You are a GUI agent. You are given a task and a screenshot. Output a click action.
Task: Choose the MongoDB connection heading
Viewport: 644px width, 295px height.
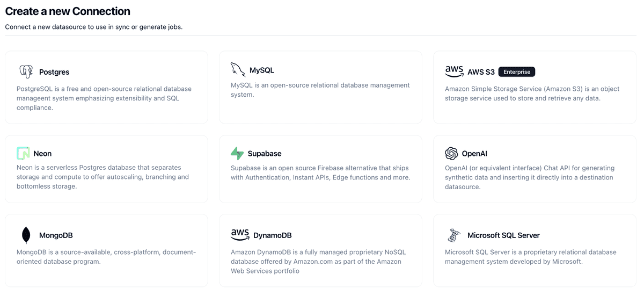pos(56,235)
